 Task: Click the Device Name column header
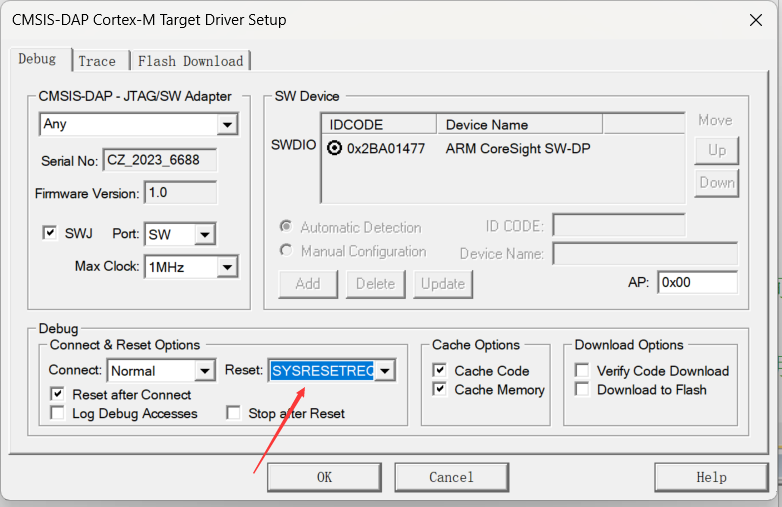tap(520, 125)
